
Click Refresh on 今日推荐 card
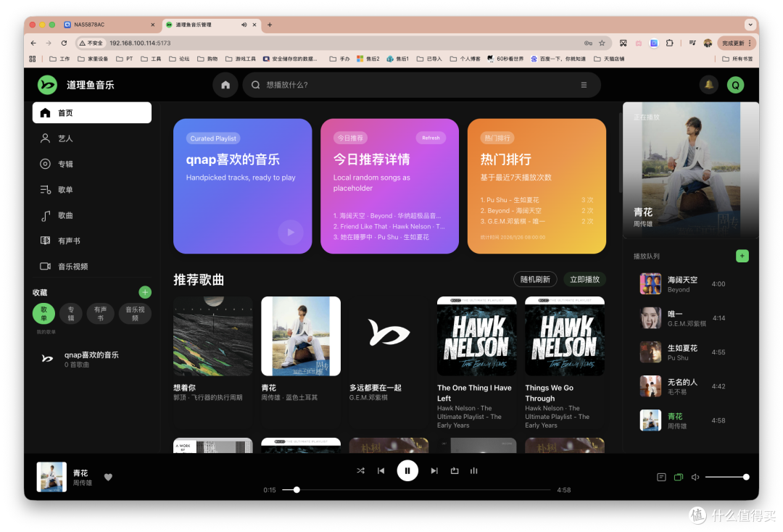tap(431, 138)
